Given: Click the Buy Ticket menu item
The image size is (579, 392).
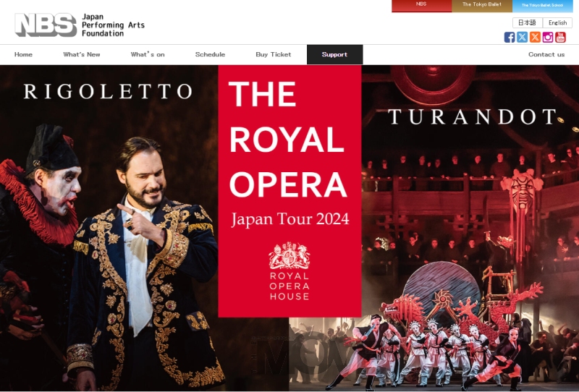Looking at the screenshot, I should tap(274, 55).
